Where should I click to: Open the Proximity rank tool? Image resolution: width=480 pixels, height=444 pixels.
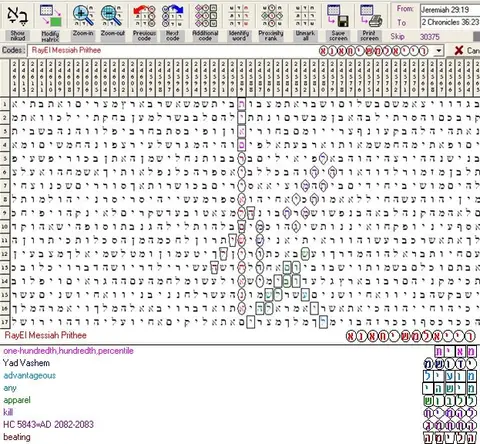tap(271, 16)
